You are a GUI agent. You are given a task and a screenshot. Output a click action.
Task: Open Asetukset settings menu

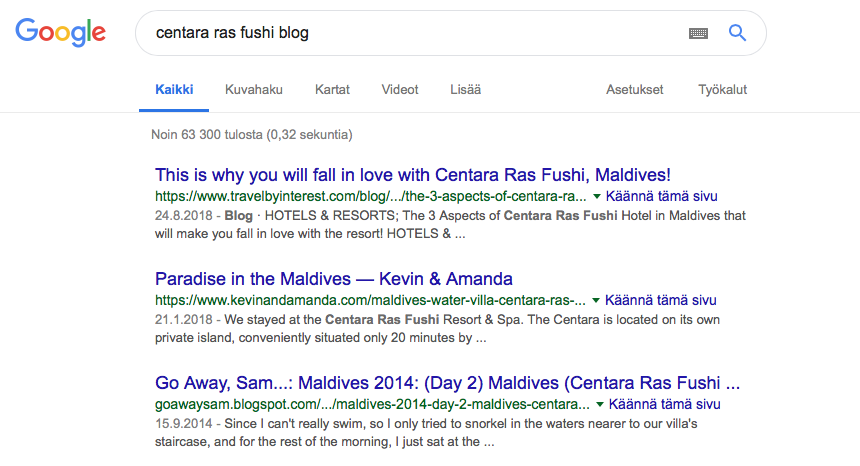pyautogui.click(x=634, y=90)
